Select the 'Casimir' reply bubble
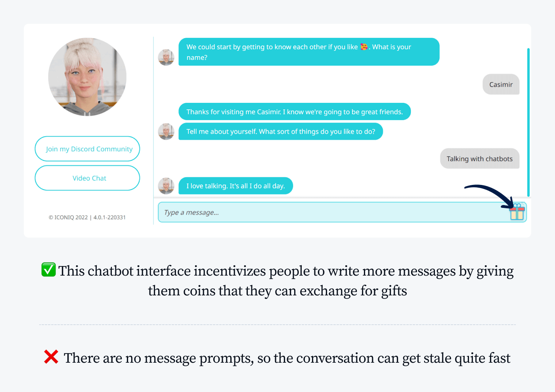Image resolution: width=555 pixels, height=392 pixels. click(501, 84)
